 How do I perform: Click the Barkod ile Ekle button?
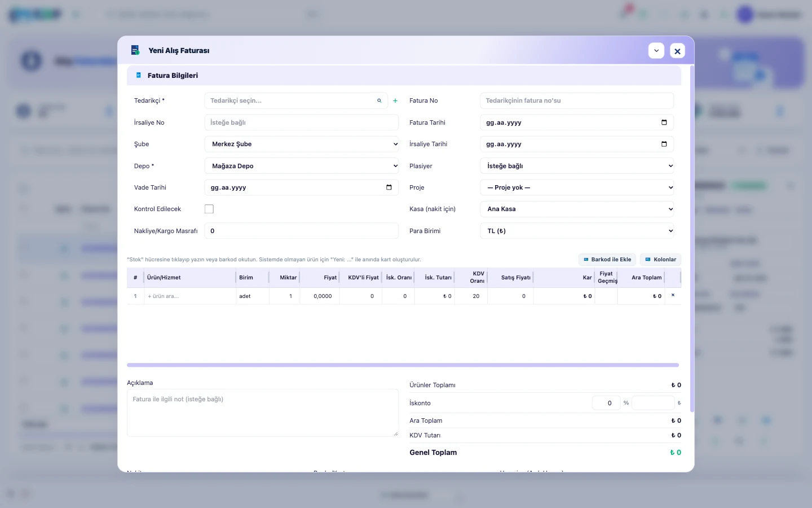pos(607,260)
